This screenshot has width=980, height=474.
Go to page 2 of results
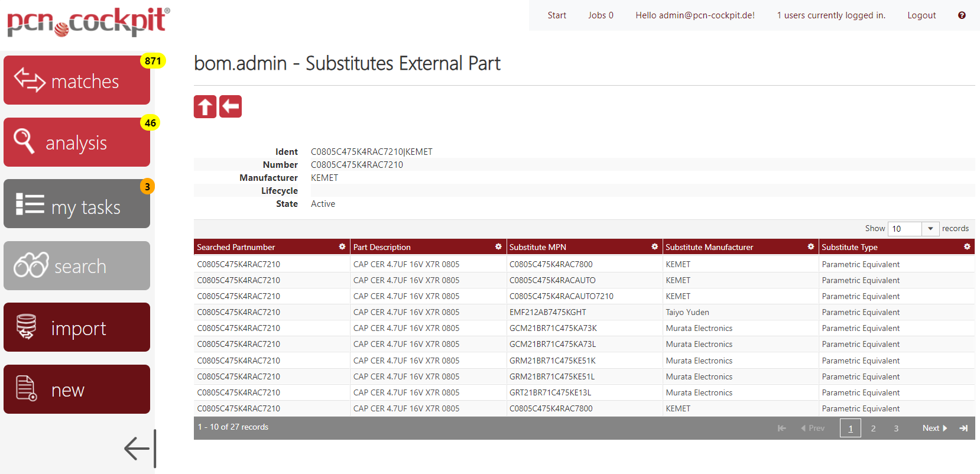873,428
